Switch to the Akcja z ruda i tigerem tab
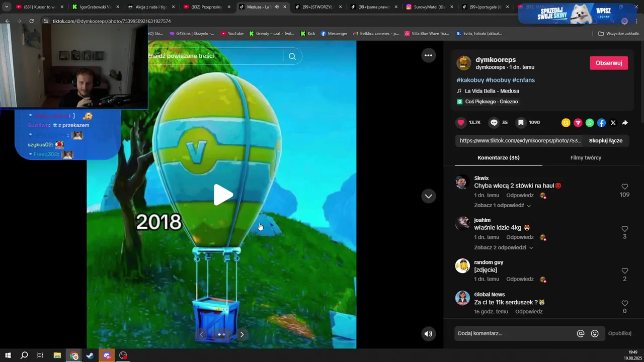The image size is (644, 362). tap(151, 7)
